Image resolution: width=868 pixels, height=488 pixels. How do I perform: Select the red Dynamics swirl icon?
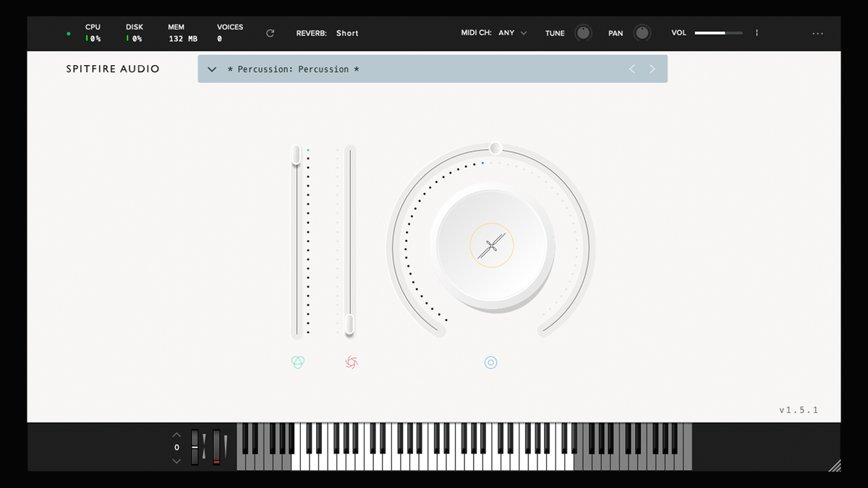click(x=349, y=362)
